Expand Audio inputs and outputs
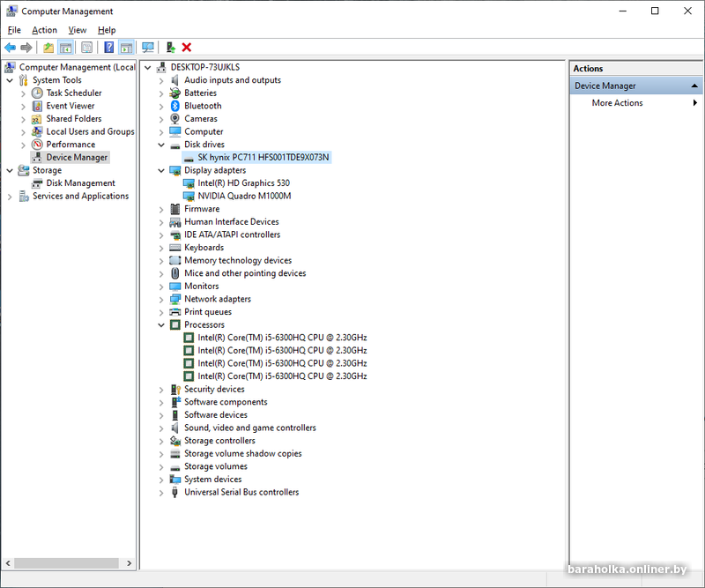 pos(161,80)
